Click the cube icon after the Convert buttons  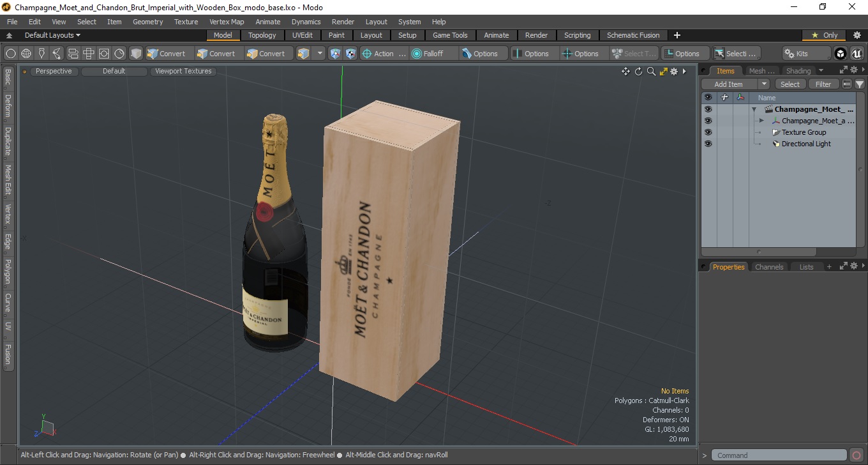pos(304,54)
